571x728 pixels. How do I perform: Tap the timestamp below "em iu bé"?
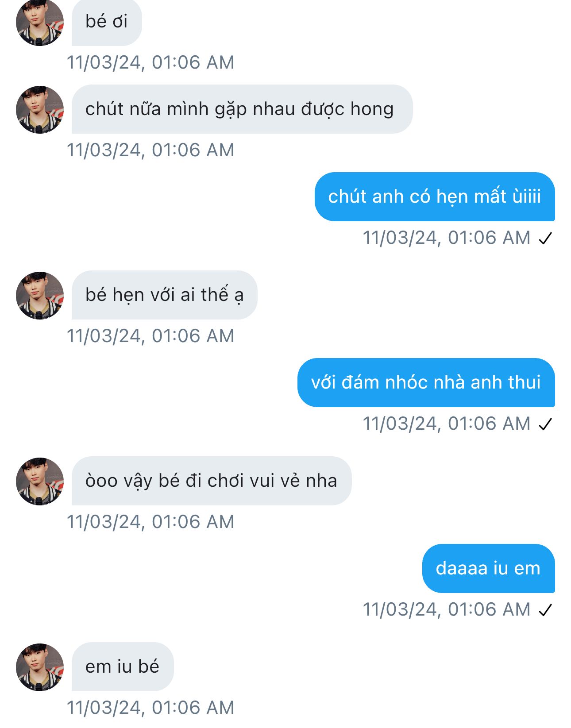[150, 708]
